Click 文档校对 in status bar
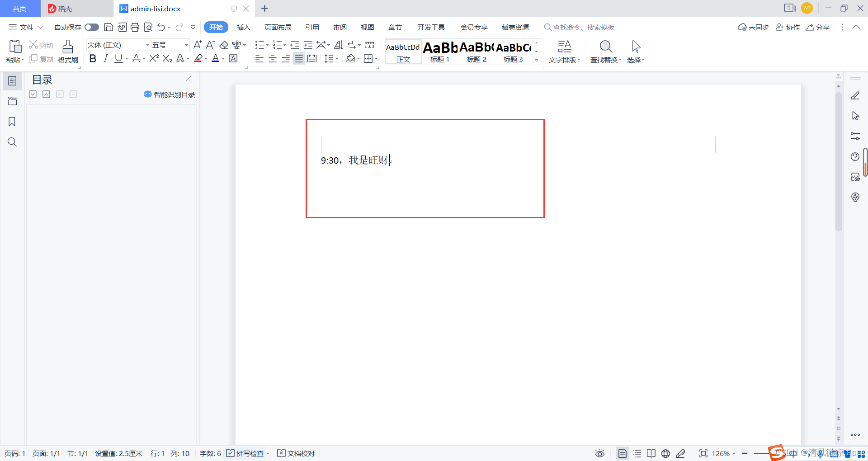The width and height of the screenshot is (868, 461). click(296, 453)
